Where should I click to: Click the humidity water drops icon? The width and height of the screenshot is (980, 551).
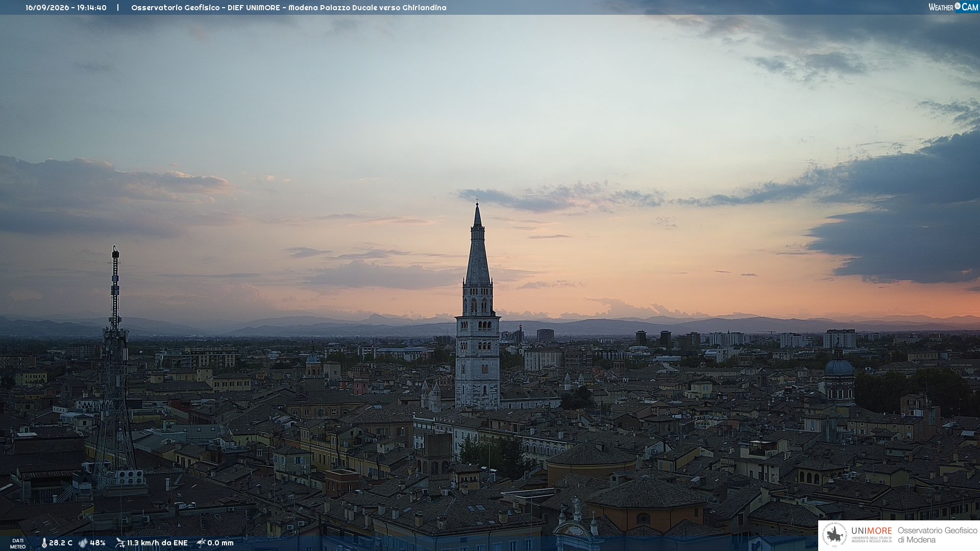point(83,543)
